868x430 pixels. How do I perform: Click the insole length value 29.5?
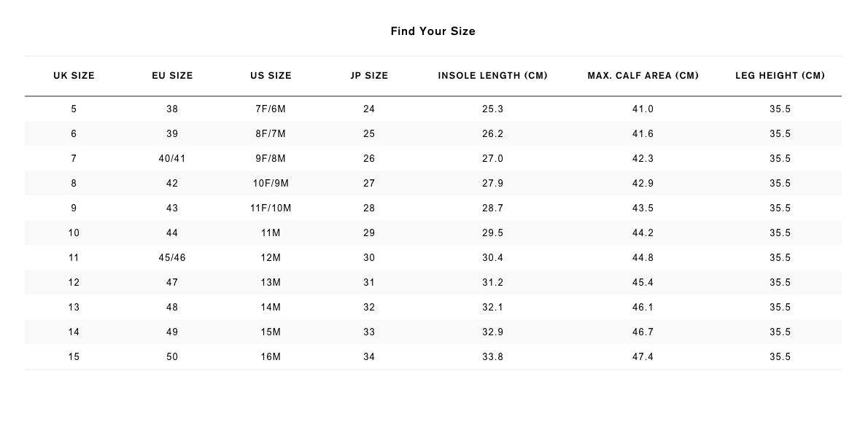[x=492, y=233]
